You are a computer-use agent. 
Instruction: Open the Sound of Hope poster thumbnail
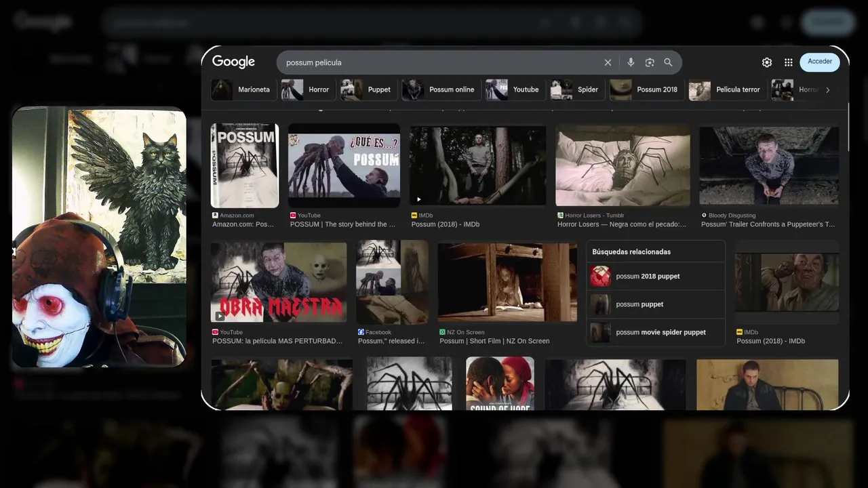(x=500, y=384)
